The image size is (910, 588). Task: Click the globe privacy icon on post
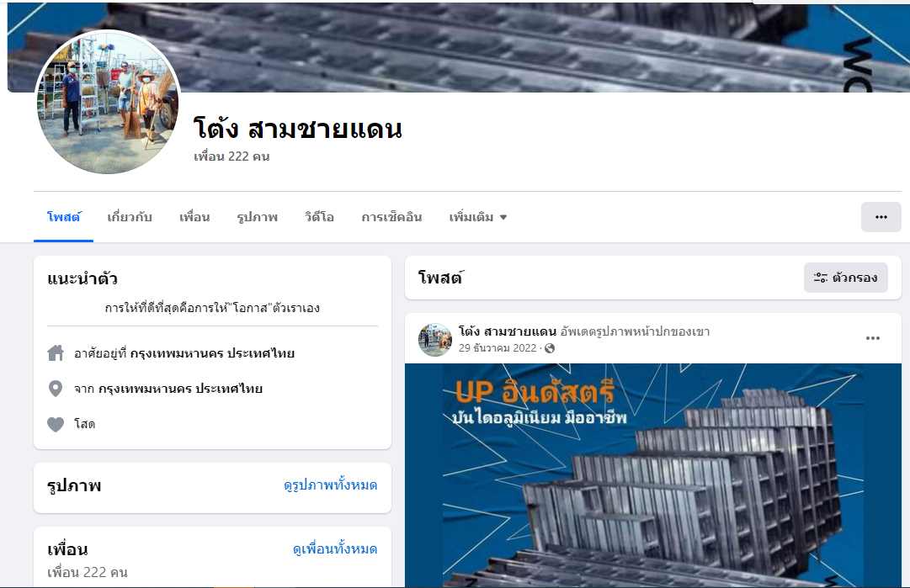click(550, 348)
